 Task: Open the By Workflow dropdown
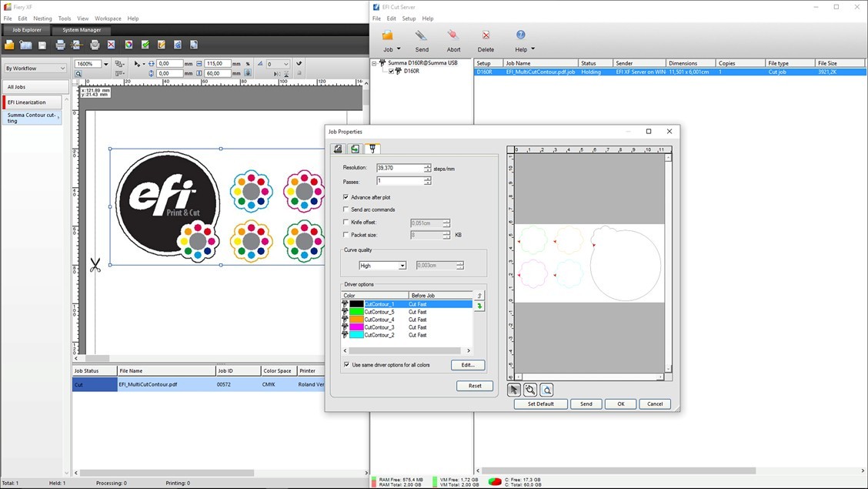point(35,68)
